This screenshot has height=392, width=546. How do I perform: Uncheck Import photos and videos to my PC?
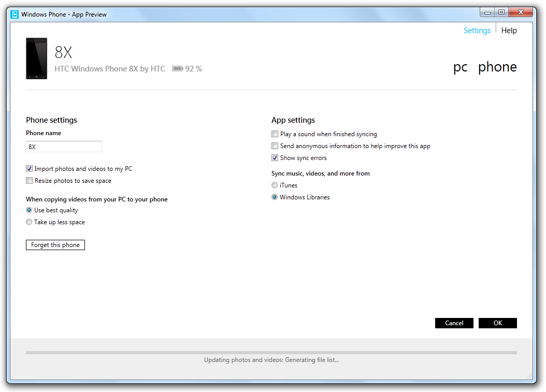[29, 169]
